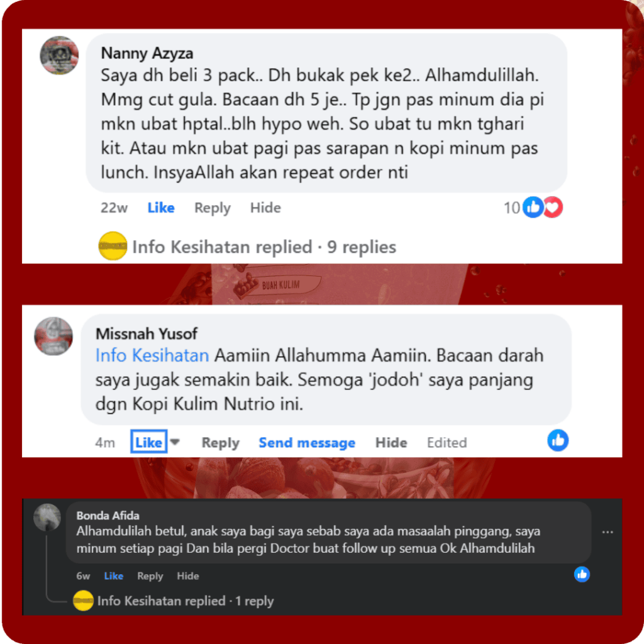Viewport: 644px width, 644px height.
Task: Click the like reaction icon on Missnah's comment
Action: [558, 440]
